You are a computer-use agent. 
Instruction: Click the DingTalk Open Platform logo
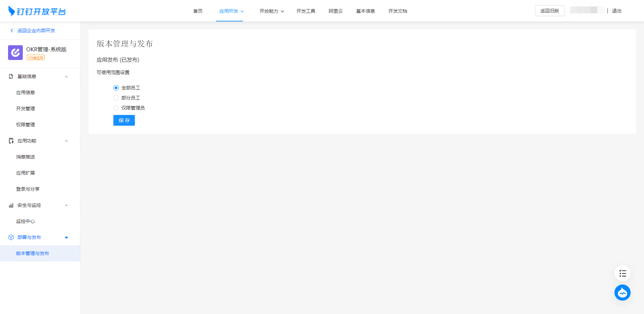point(37,11)
